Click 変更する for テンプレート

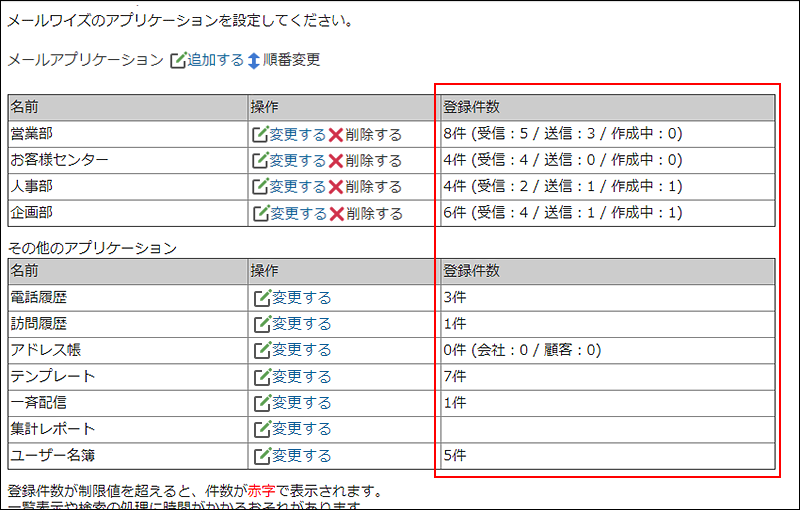tap(302, 377)
